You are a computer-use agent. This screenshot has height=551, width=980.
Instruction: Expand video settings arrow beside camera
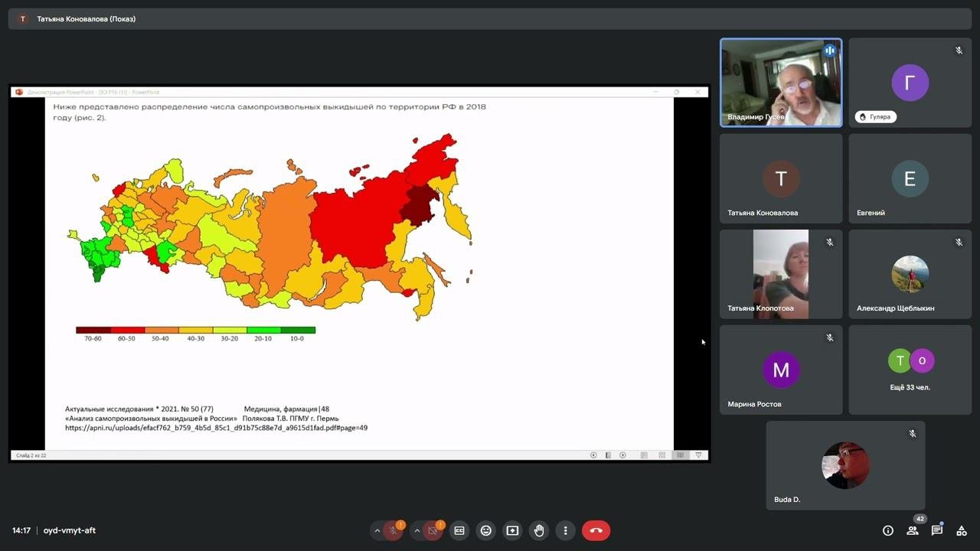(417, 530)
